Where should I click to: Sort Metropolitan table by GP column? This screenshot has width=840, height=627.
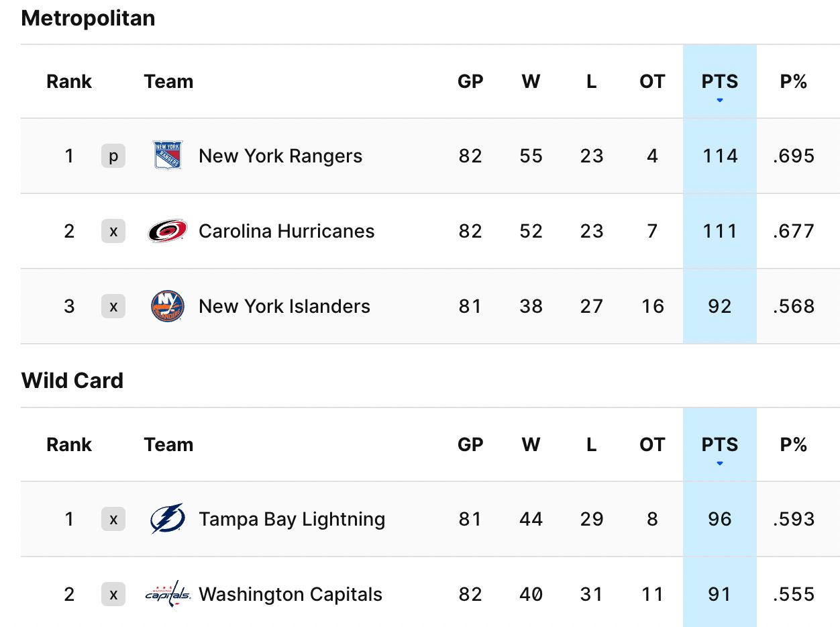point(470,82)
